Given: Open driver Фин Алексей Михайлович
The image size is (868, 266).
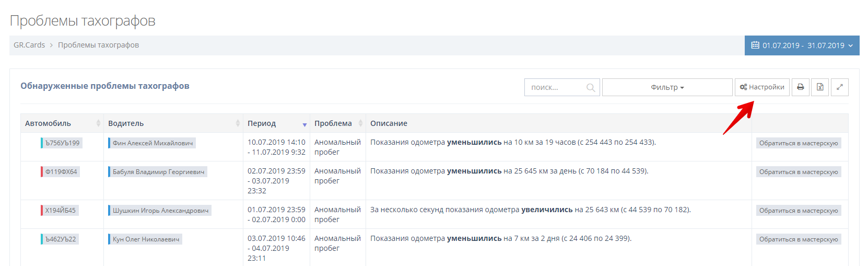Looking at the screenshot, I should click(x=152, y=143).
